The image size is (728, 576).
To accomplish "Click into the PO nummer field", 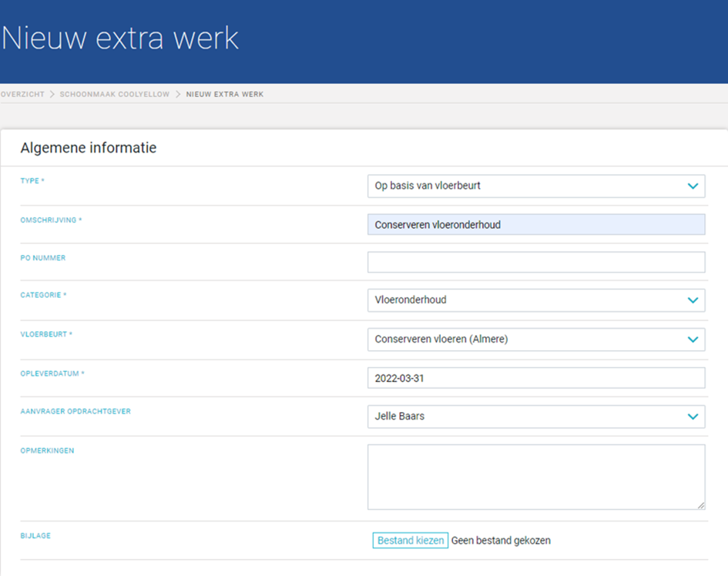I will [x=536, y=263].
